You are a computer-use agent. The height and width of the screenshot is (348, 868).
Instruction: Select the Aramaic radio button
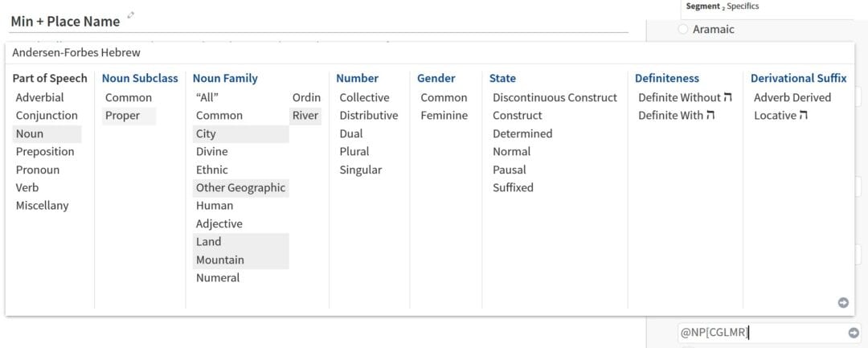(x=683, y=29)
